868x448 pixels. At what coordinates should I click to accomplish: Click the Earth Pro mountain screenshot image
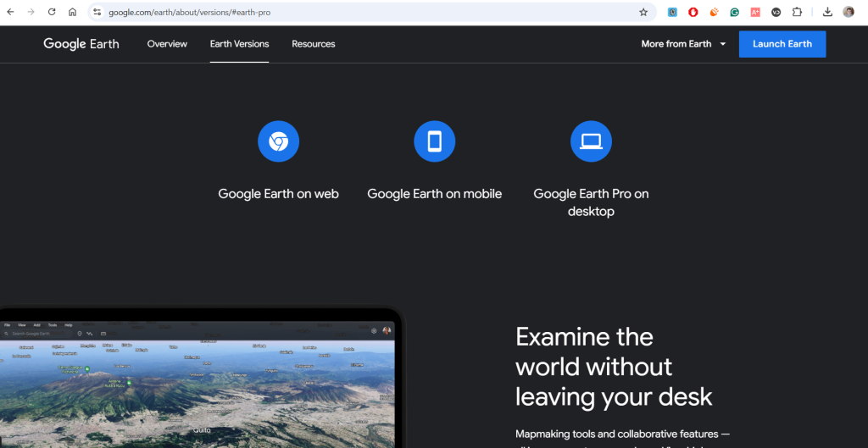[197, 385]
